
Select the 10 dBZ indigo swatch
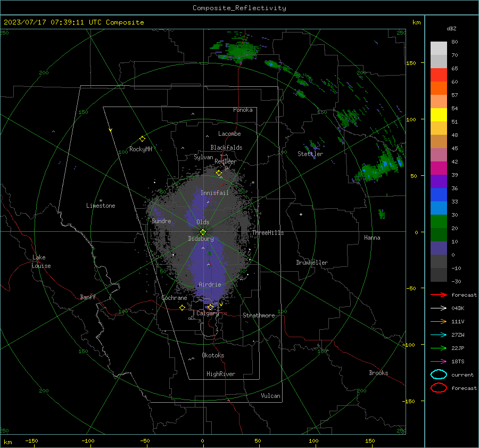coord(439,248)
